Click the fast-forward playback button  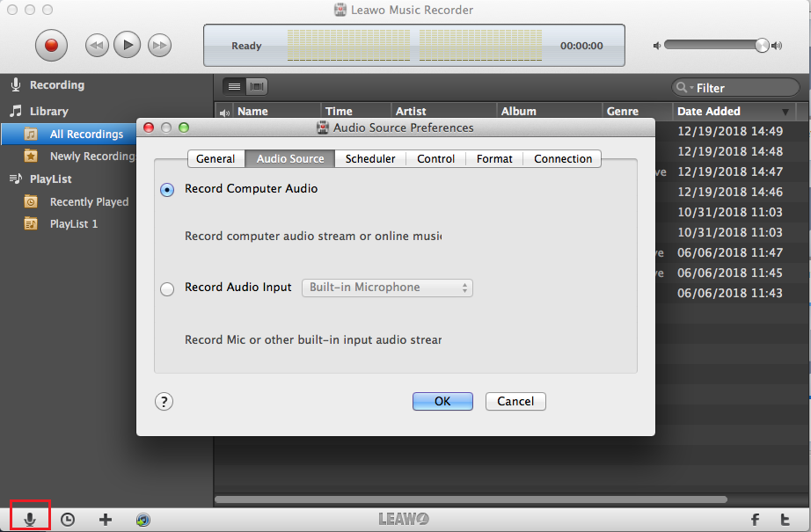pos(158,45)
